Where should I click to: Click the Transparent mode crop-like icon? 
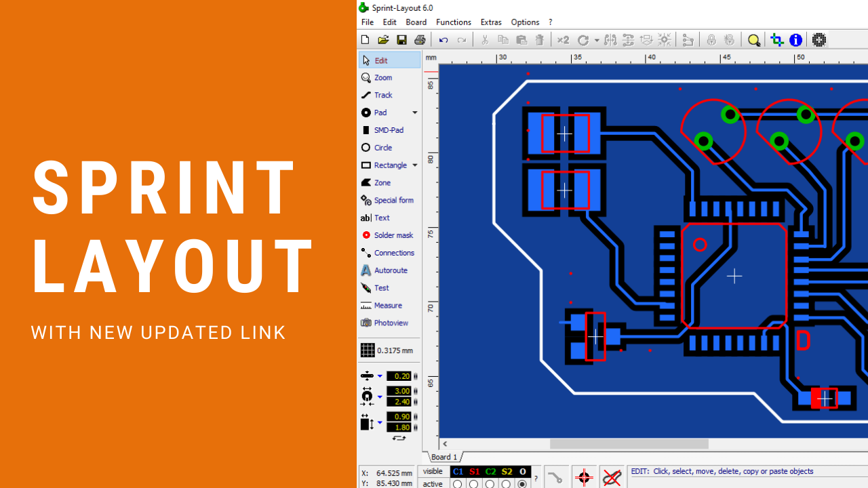pyautogui.click(x=777, y=40)
